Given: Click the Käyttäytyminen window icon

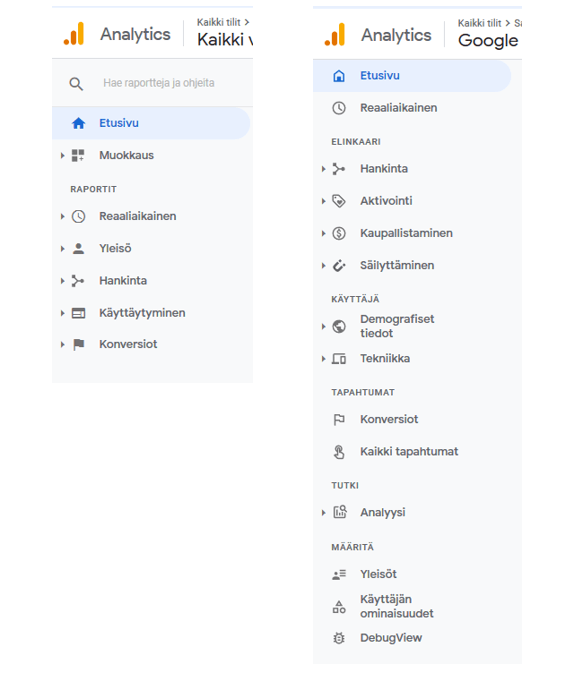Looking at the screenshot, I should pos(78,313).
